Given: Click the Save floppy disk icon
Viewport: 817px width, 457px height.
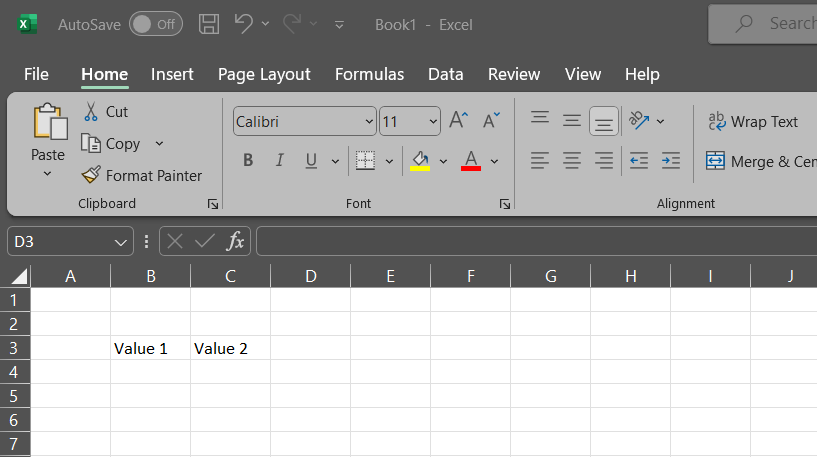Looking at the screenshot, I should coord(208,24).
